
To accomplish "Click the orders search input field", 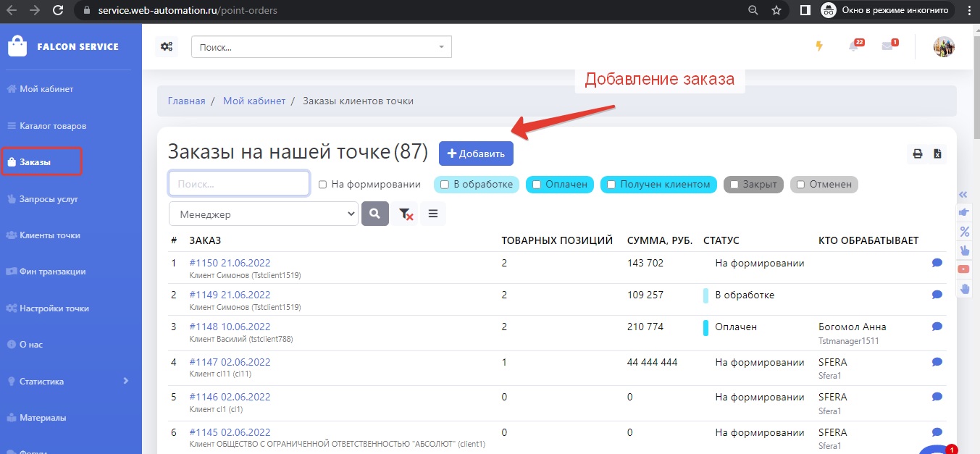I will (x=239, y=184).
